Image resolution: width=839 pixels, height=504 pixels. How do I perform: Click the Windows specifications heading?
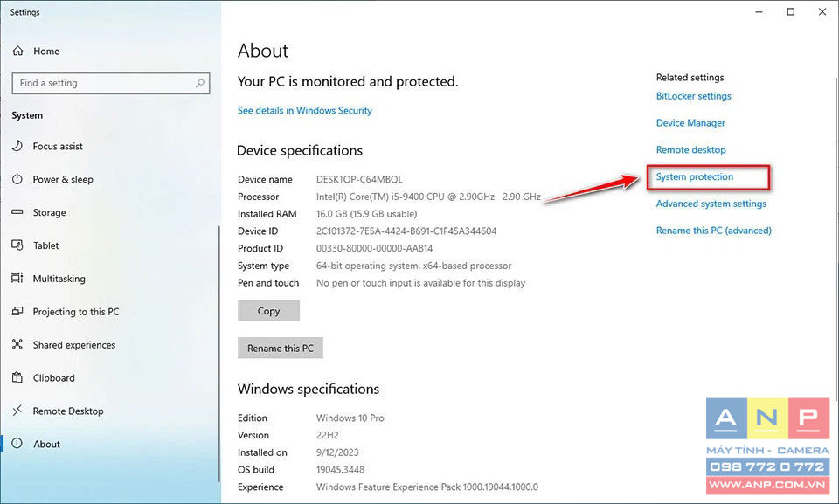click(x=309, y=389)
